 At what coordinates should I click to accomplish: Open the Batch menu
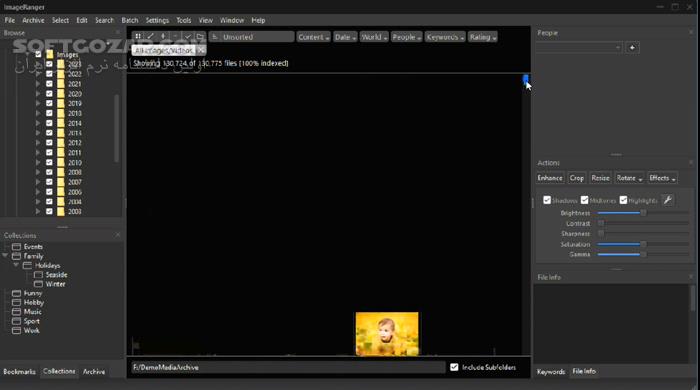tap(130, 21)
